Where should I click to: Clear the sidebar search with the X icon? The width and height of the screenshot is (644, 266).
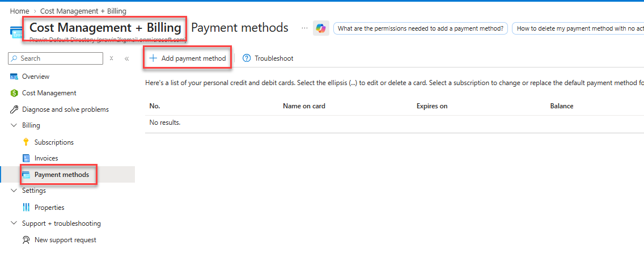pos(111,58)
